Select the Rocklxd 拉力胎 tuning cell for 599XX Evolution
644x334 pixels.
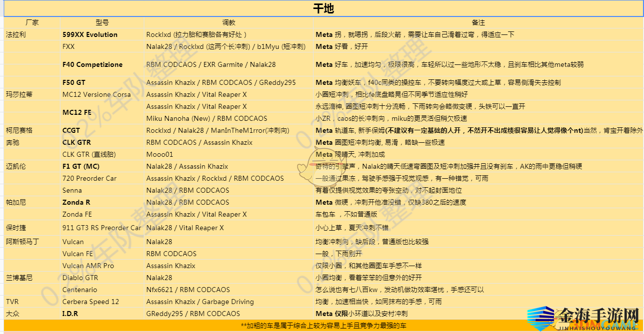pyautogui.click(x=229, y=35)
